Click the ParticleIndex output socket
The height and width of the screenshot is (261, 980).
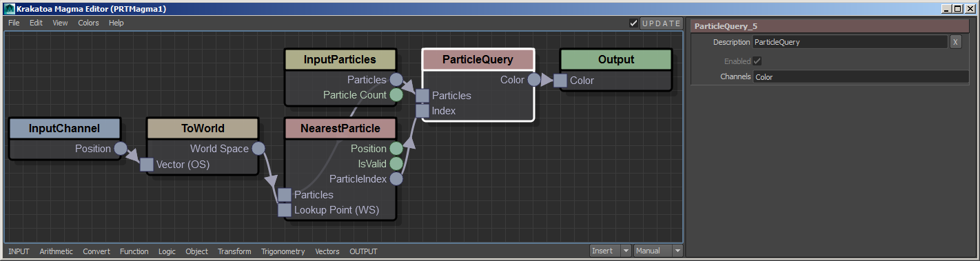tap(396, 179)
